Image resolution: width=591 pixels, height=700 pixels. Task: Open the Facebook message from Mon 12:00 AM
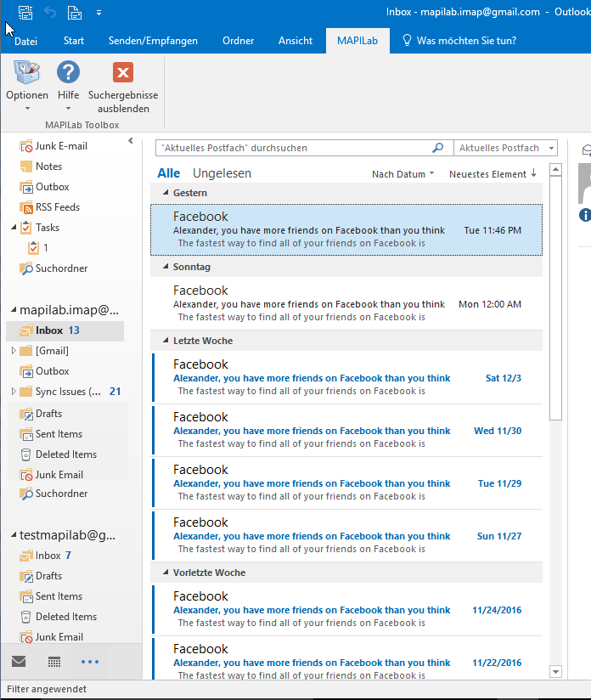coord(346,304)
